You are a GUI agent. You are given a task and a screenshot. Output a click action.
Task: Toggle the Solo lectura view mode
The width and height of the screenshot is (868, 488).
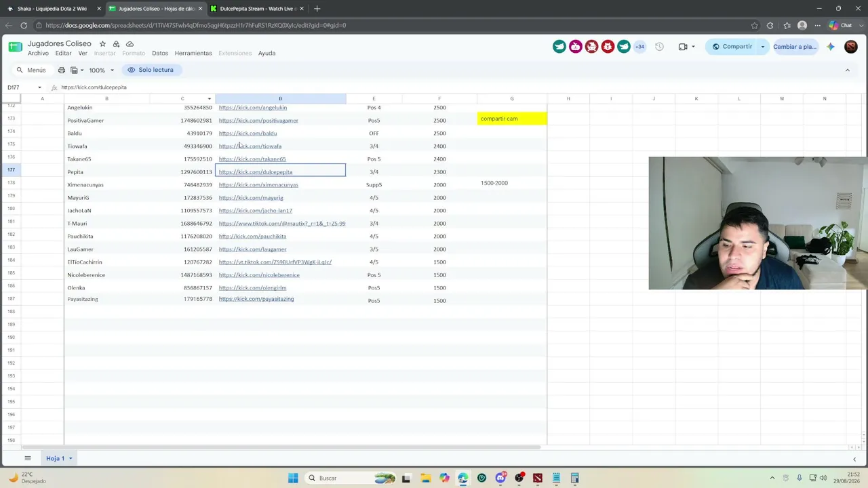(151, 70)
